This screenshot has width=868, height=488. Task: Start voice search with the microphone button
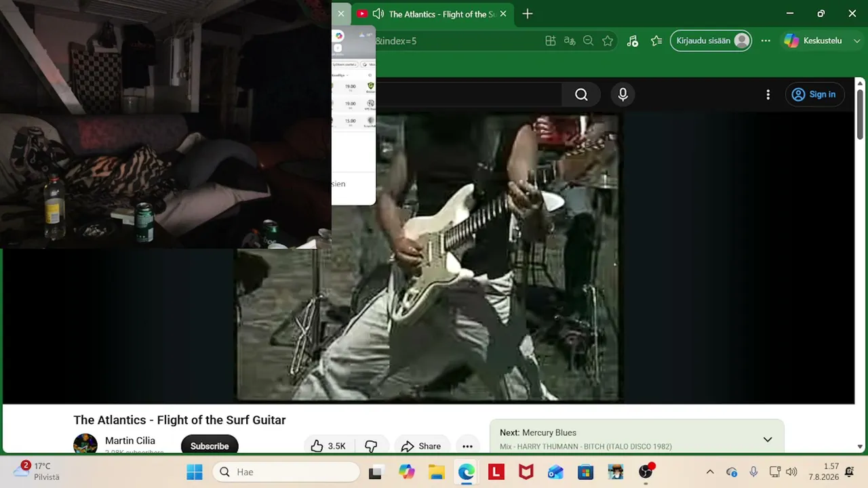[x=623, y=95]
